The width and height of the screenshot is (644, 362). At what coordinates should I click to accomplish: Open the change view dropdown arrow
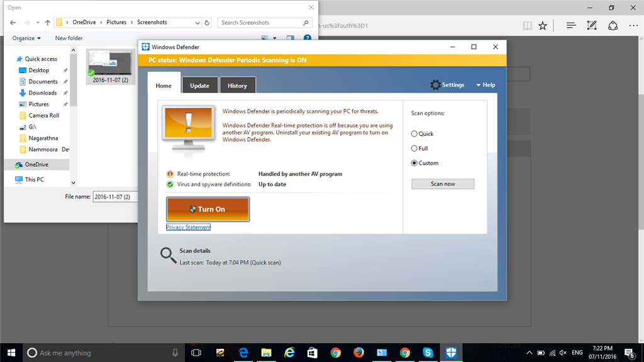coord(275,38)
